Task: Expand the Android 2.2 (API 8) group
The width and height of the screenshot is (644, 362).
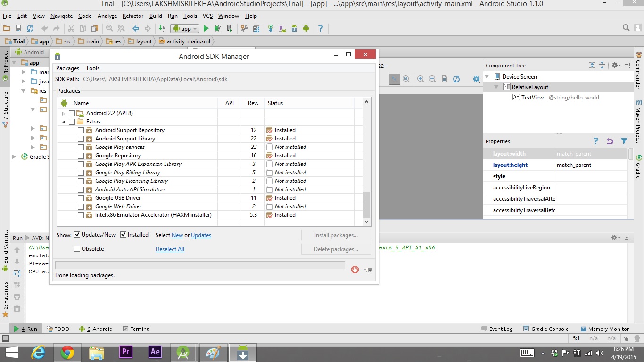Action: pyautogui.click(x=64, y=113)
